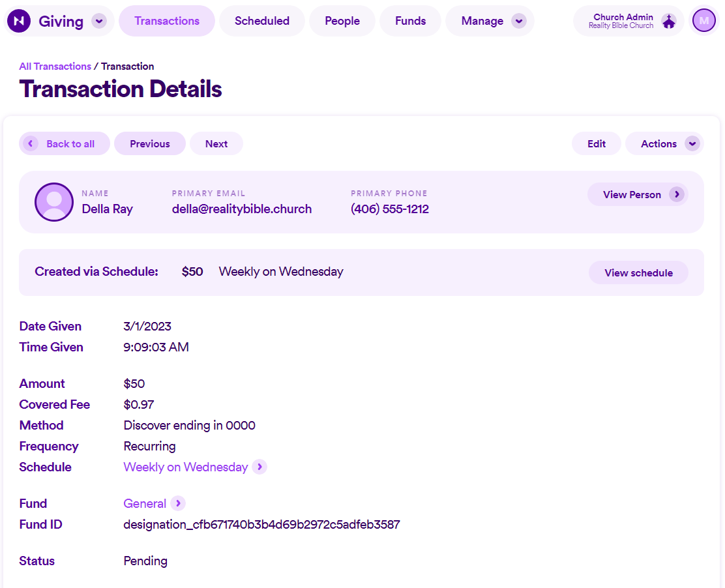
Task: Click the church icon beside Church Admin
Action: pos(669,20)
